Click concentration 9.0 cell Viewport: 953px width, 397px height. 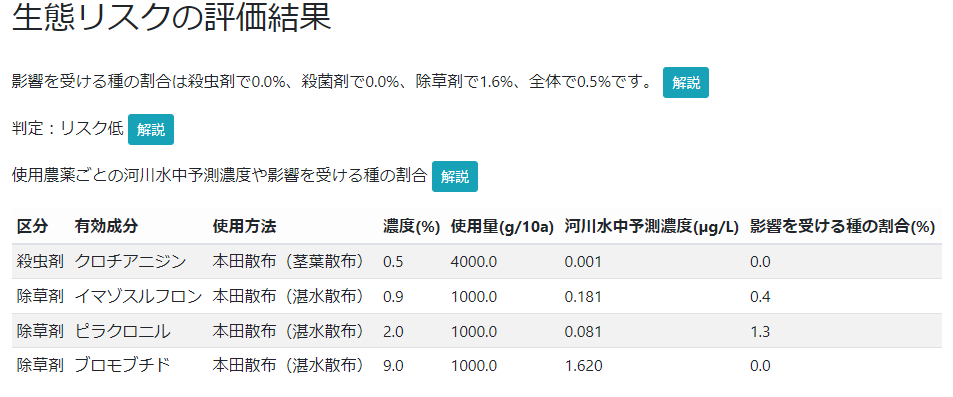pos(393,366)
